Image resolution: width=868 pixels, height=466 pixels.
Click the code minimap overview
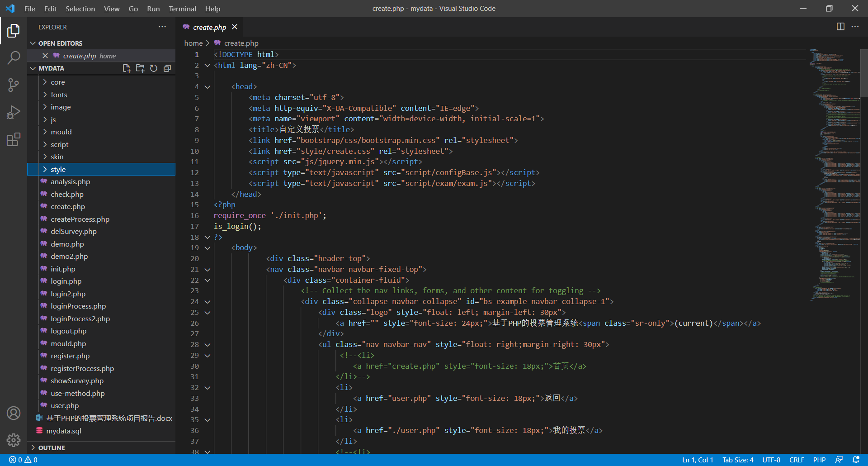click(x=835, y=174)
